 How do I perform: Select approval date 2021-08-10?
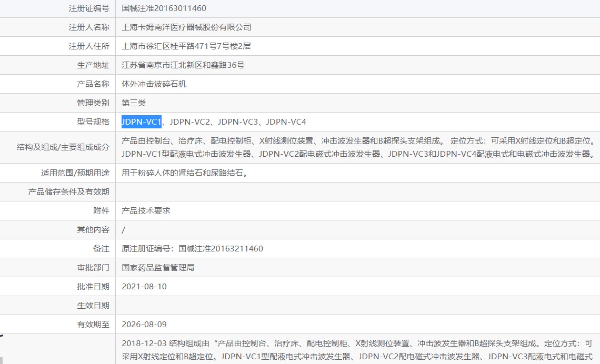[x=144, y=286]
